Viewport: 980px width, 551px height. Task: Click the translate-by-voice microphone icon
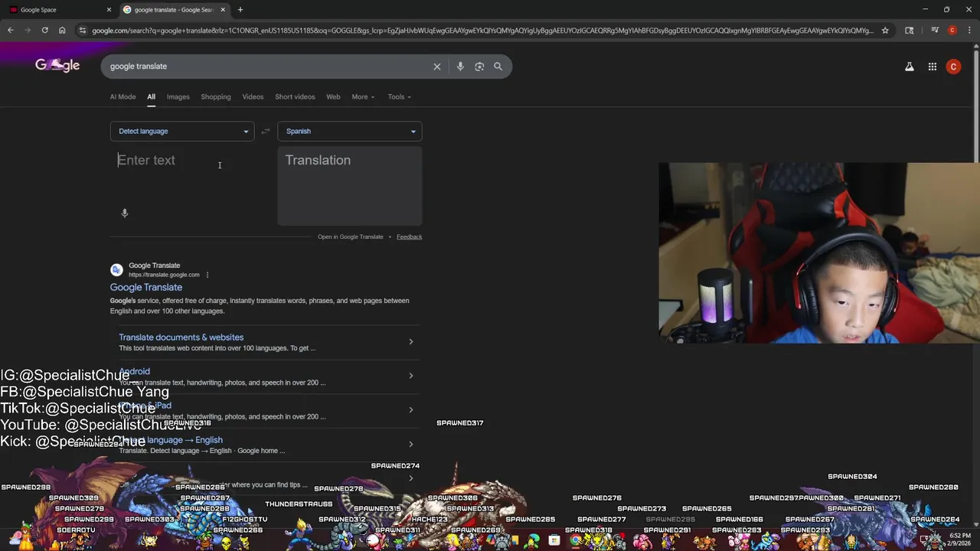(x=125, y=214)
